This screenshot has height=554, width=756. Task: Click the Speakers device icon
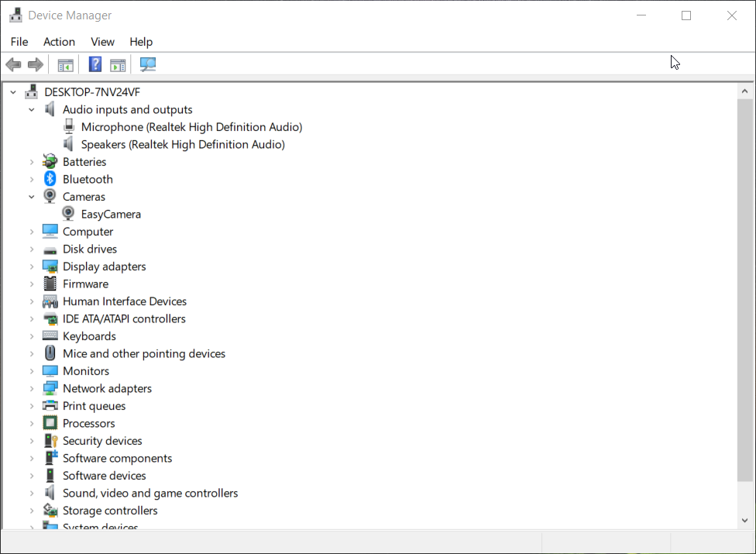pos(68,143)
